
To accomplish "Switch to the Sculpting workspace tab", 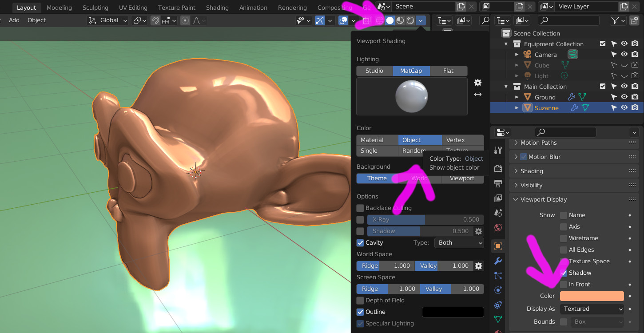I will click(x=95, y=8).
